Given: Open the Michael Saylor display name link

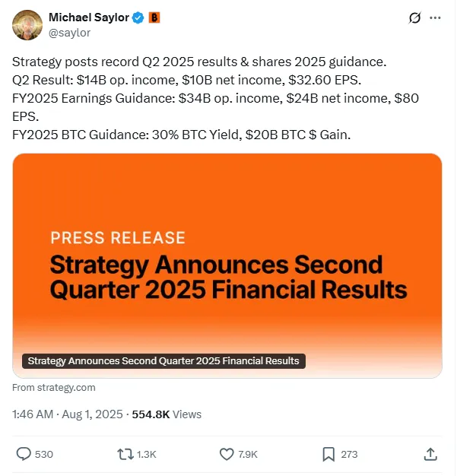Looking at the screenshot, I should (x=88, y=17).
